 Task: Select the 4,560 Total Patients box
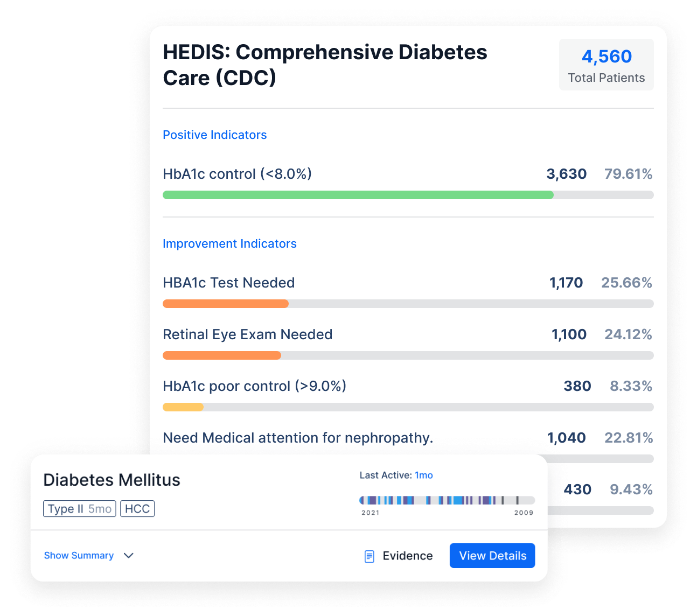click(x=607, y=65)
